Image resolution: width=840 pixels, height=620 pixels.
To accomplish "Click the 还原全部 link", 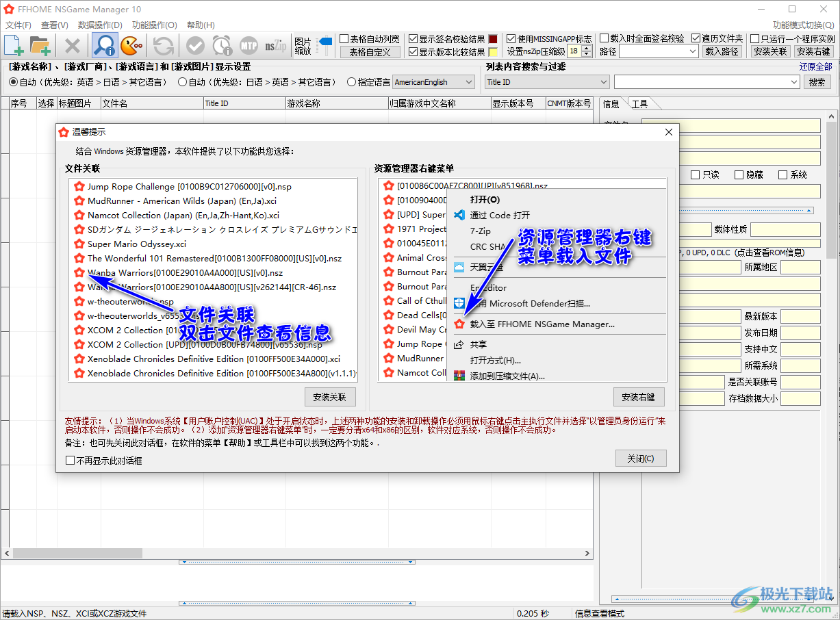I will click(816, 66).
